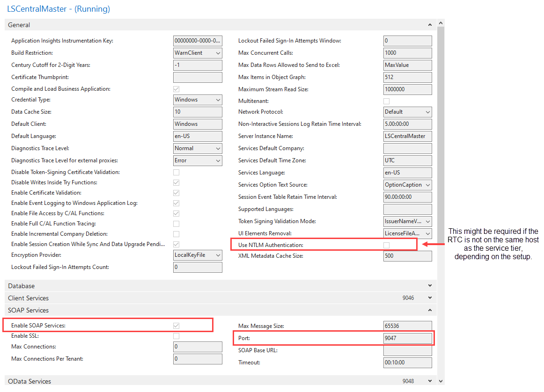The width and height of the screenshot is (544, 392).
Task: Toggle the Enable SOAP Services checkbox
Action: 176,326
